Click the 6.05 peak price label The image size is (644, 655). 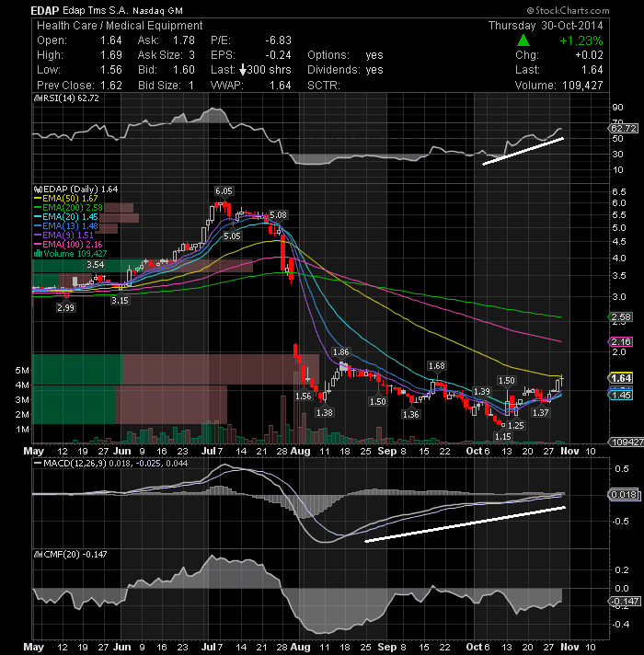pyautogui.click(x=224, y=191)
